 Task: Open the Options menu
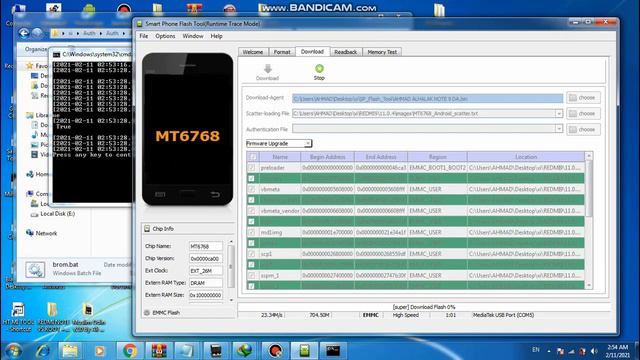click(165, 36)
